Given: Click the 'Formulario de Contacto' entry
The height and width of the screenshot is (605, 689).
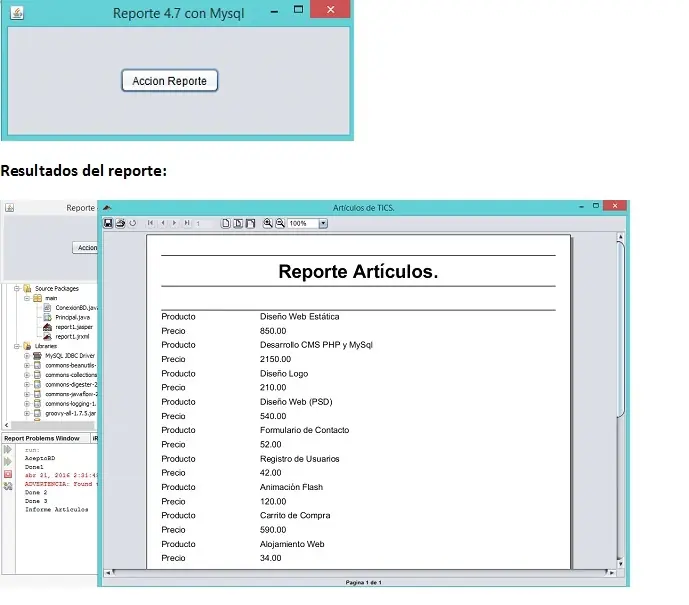Looking at the screenshot, I should pos(305,430).
